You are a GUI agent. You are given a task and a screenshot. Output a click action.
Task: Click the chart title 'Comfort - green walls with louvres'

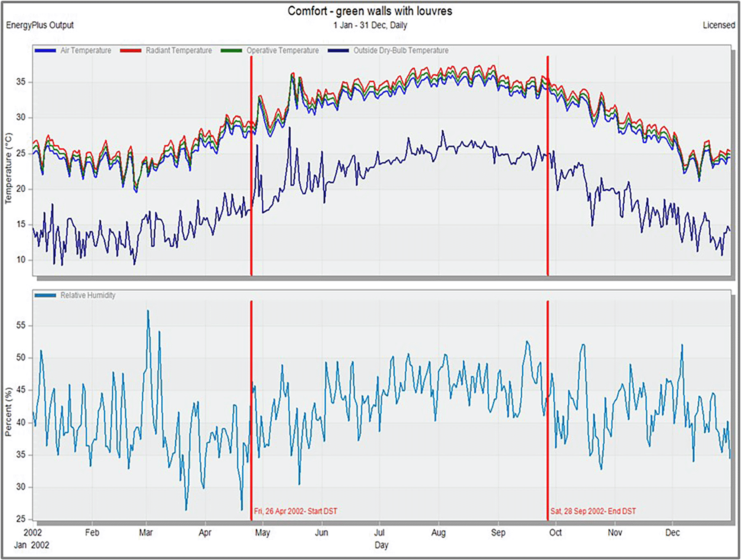pyautogui.click(x=370, y=11)
